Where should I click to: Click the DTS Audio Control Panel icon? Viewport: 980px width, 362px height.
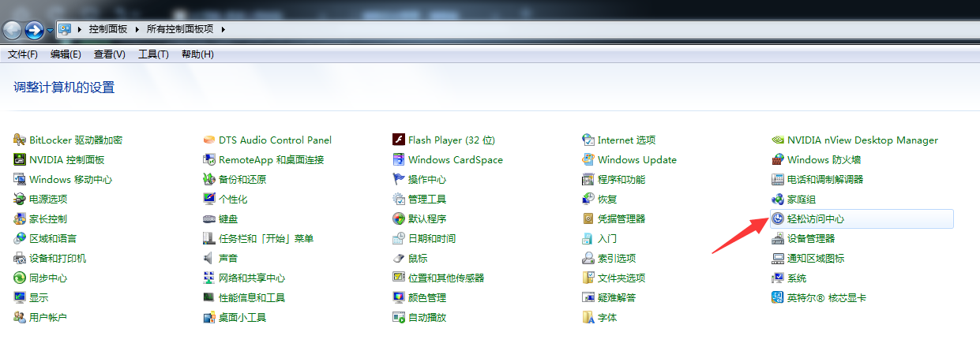click(x=209, y=140)
